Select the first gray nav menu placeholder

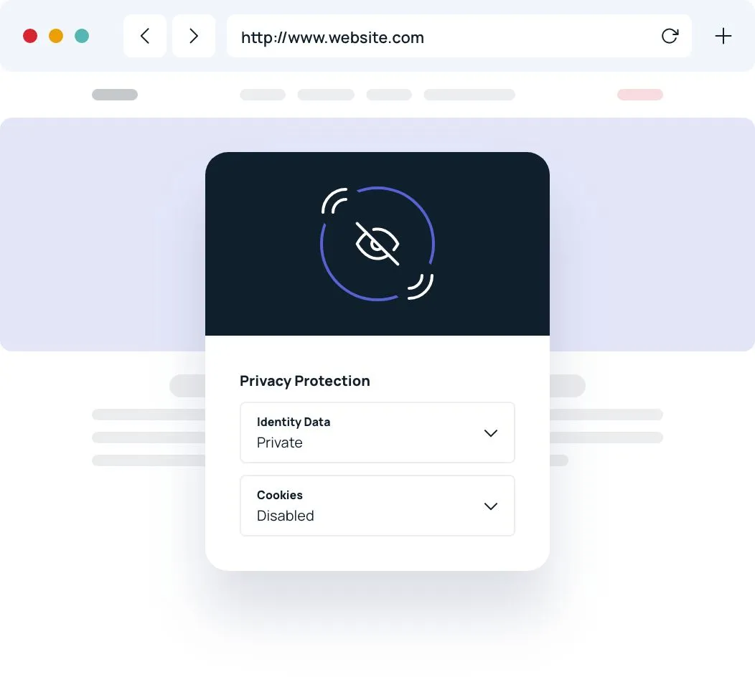tap(263, 95)
